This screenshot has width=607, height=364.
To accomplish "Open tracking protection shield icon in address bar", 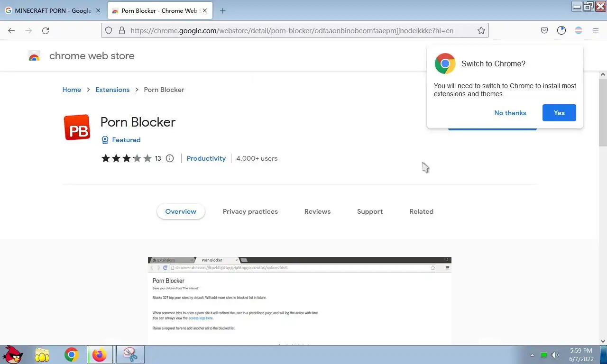I will tap(109, 30).
